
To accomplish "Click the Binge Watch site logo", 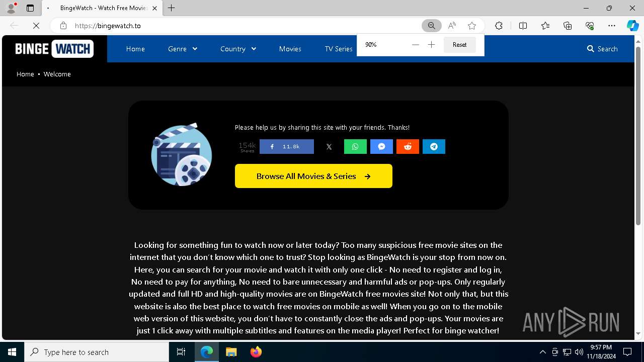I will click(x=54, y=49).
